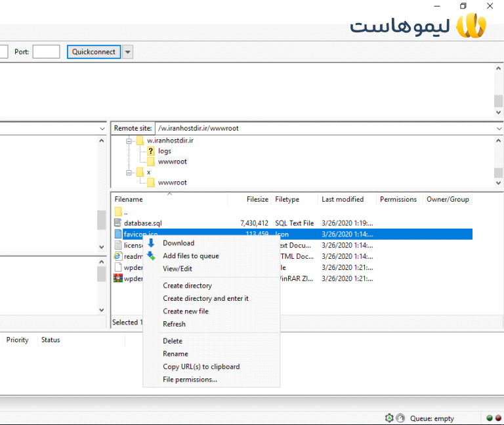Collapse the w.iranhostdir.ir tree node
This screenshot has width=504, height=425.
(129, 141)
